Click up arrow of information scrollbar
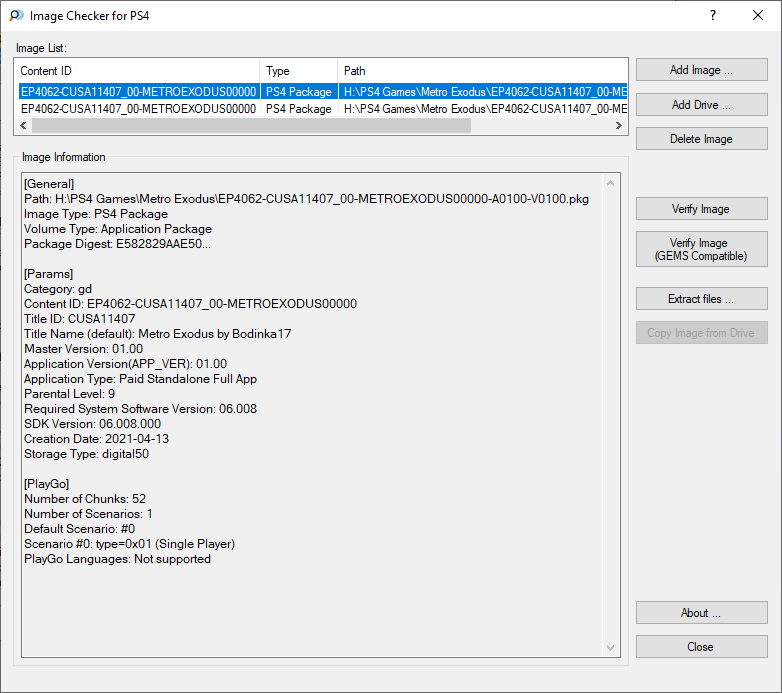782x693 pixels. 610,183
